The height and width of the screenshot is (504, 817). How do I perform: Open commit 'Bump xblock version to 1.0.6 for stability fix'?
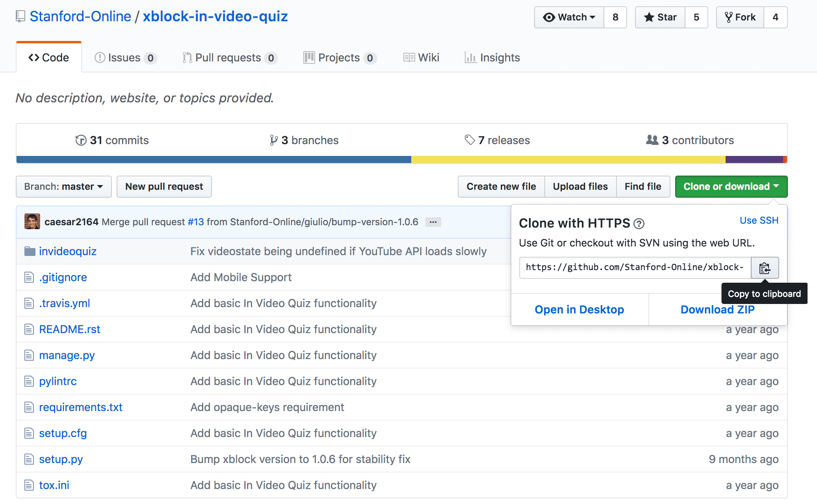(x=301, y=459)
